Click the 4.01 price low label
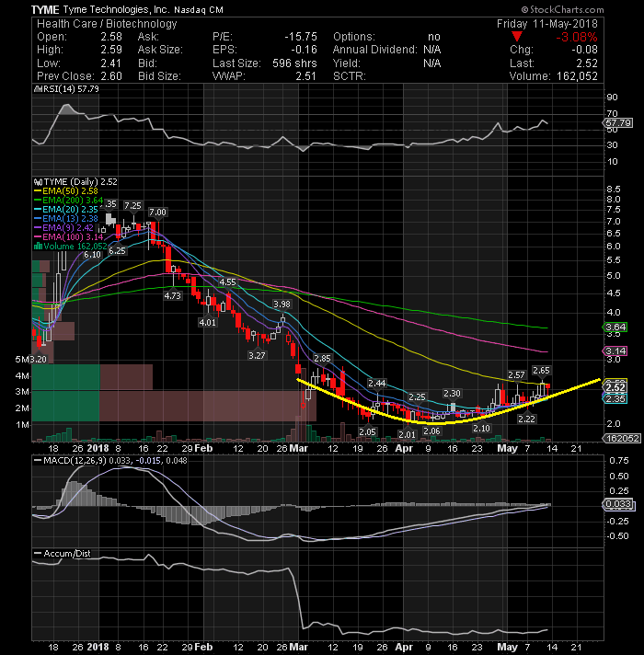The width and height of the screenshot is (644, 655). click(208, 322)
